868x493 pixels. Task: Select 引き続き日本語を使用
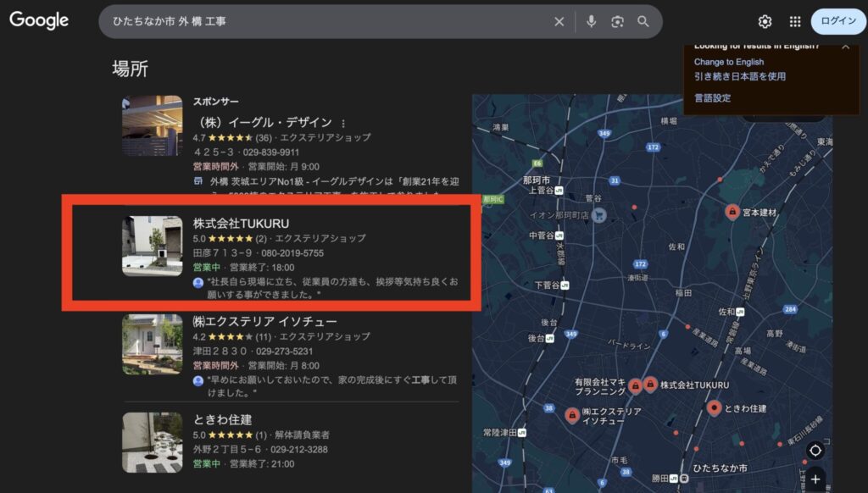[x=739, y=76]
